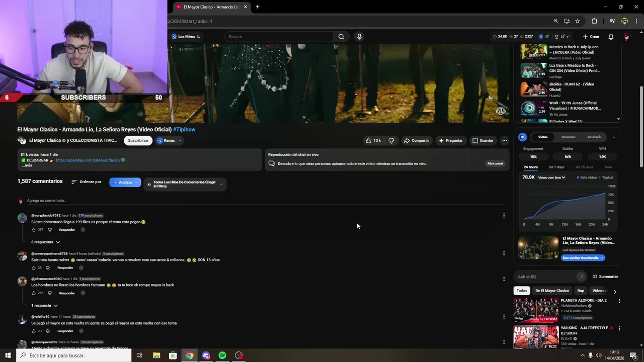Image resolution: width=644 pixels, height=362 pixels.
Task: Focus the Agrega un comentario field
Action: [267, 201]
